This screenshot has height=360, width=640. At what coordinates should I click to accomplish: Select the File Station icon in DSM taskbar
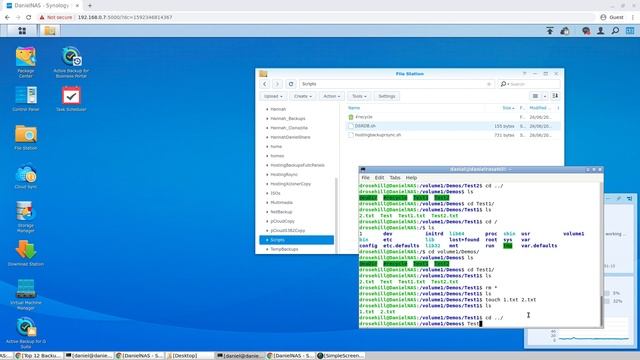(x=50, y=31)
